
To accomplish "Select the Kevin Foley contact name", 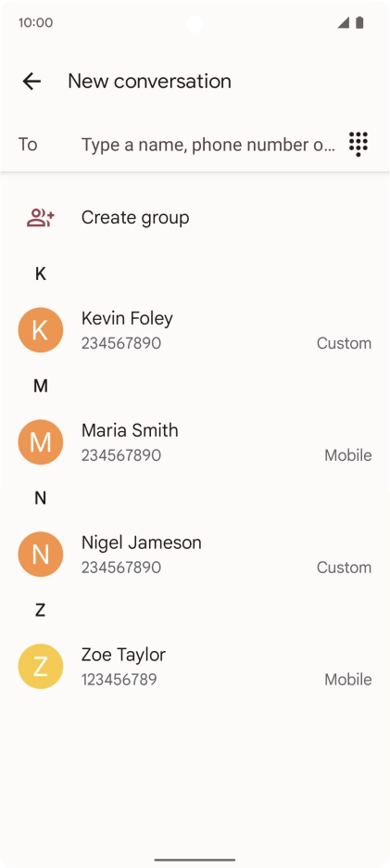I will (x=127, y=318).
